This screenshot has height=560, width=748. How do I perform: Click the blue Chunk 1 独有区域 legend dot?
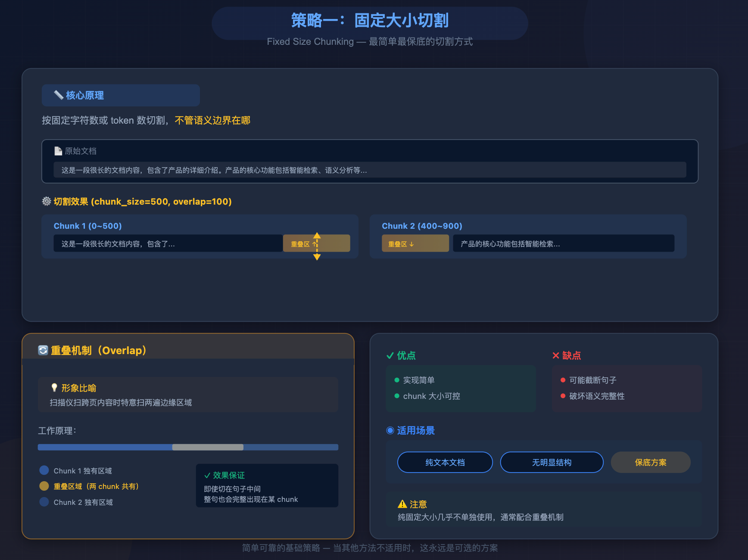click(44, 470)
